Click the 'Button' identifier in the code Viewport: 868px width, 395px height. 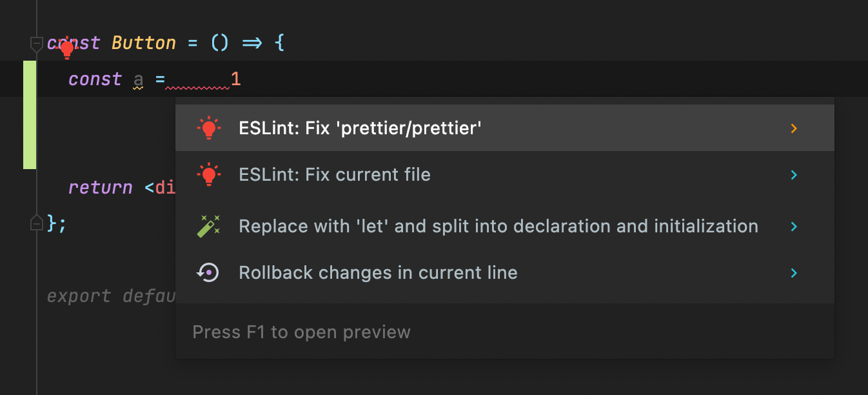click(144, 43)
